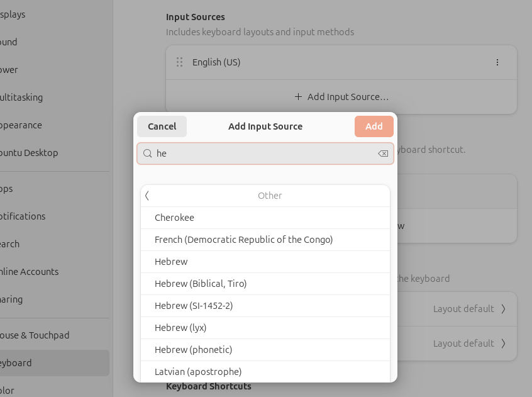Open Online Accounts in settings sidebar

click(55, 271)
